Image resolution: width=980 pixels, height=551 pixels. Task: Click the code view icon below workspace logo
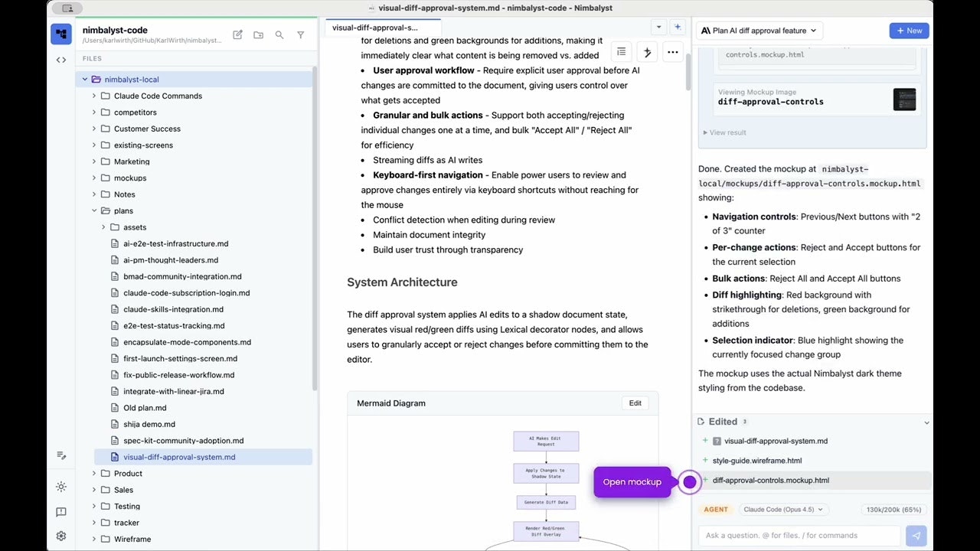(x=61, y=59)
